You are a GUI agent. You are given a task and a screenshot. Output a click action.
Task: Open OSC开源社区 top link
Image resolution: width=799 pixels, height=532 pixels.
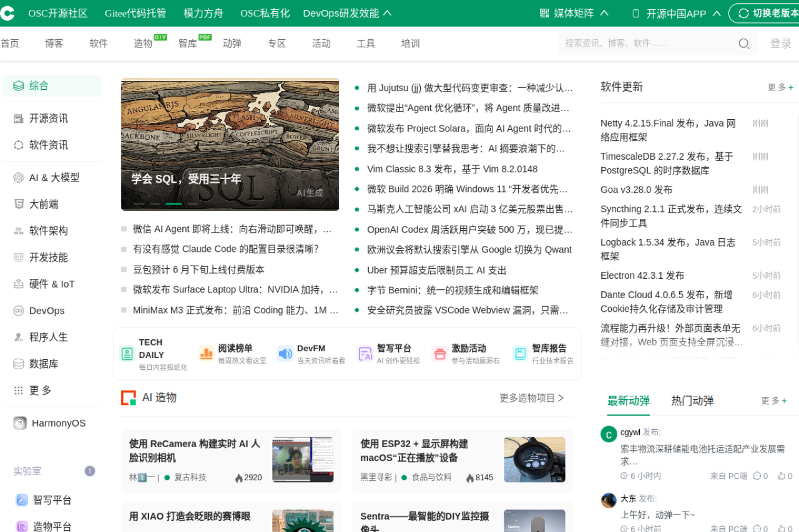[58, 13]
